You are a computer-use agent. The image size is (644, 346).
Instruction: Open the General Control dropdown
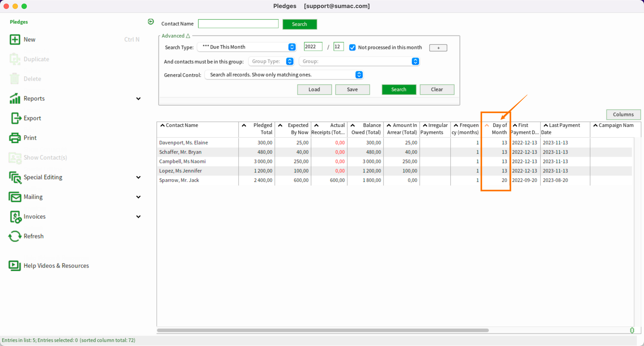click(284, 75)
